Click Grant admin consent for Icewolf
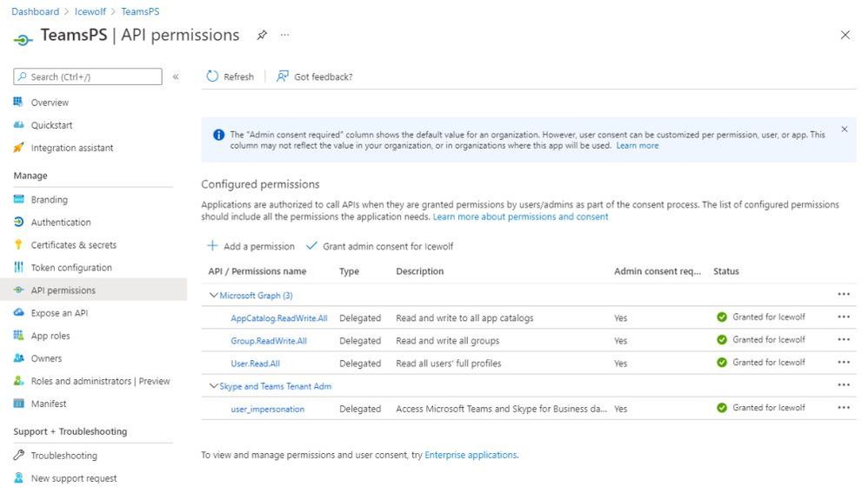868x500 pixels. [x=380, y=246]
